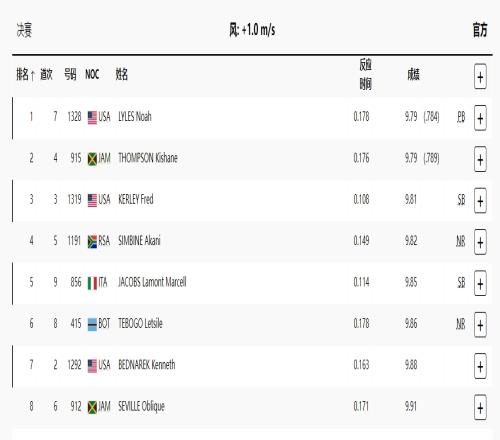
Task: Open athlete name KERLEY Fred
Action: click(x=136, y=199)
